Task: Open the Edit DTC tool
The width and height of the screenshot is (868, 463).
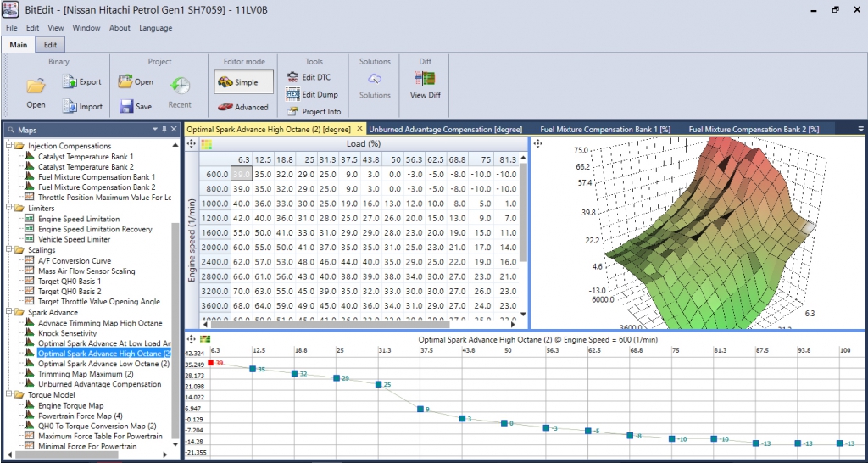Action: (309, 77)
